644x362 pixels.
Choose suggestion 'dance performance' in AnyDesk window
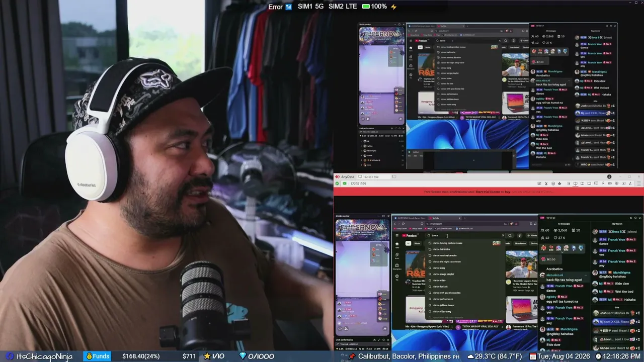click(443, 299)
